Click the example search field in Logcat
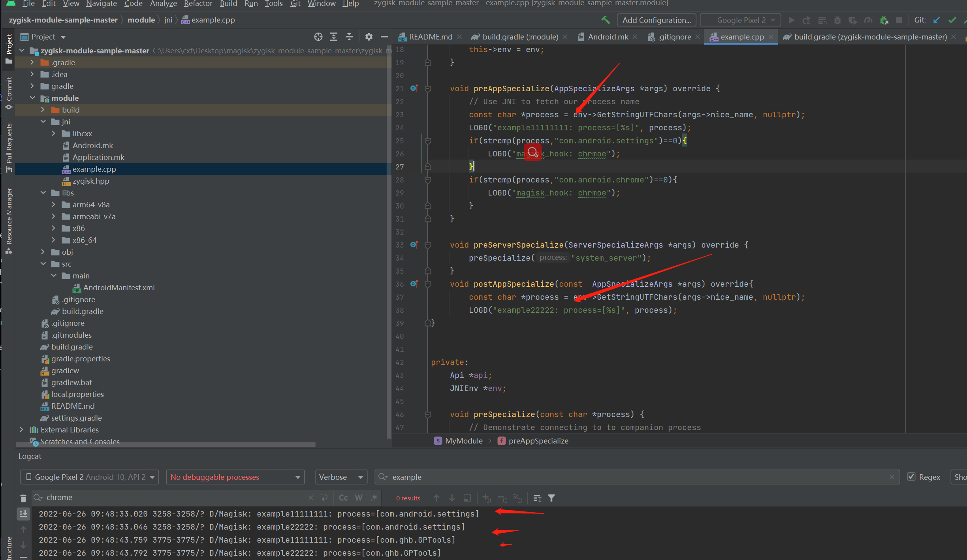The height and width of the screenshot is (560, 967). tap(435, 477)
